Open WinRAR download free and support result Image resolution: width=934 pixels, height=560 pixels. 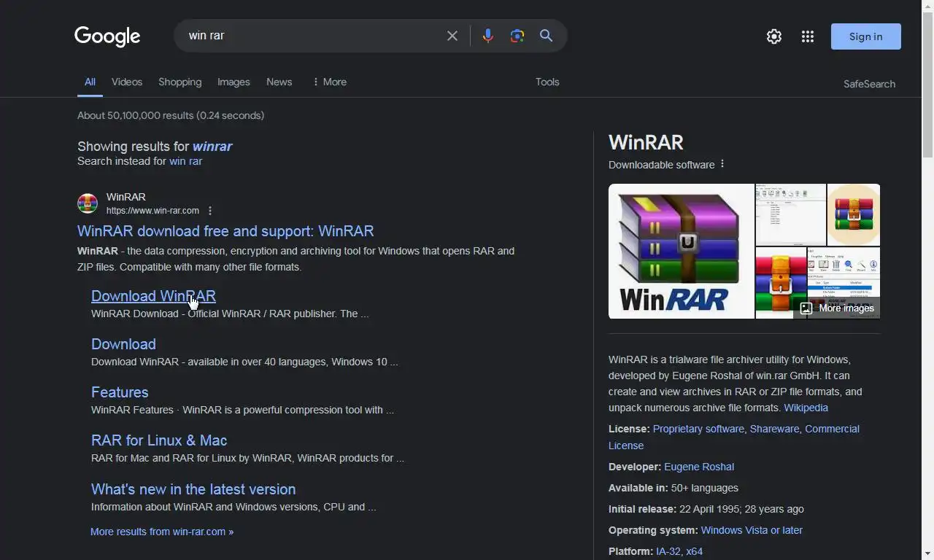225,231
